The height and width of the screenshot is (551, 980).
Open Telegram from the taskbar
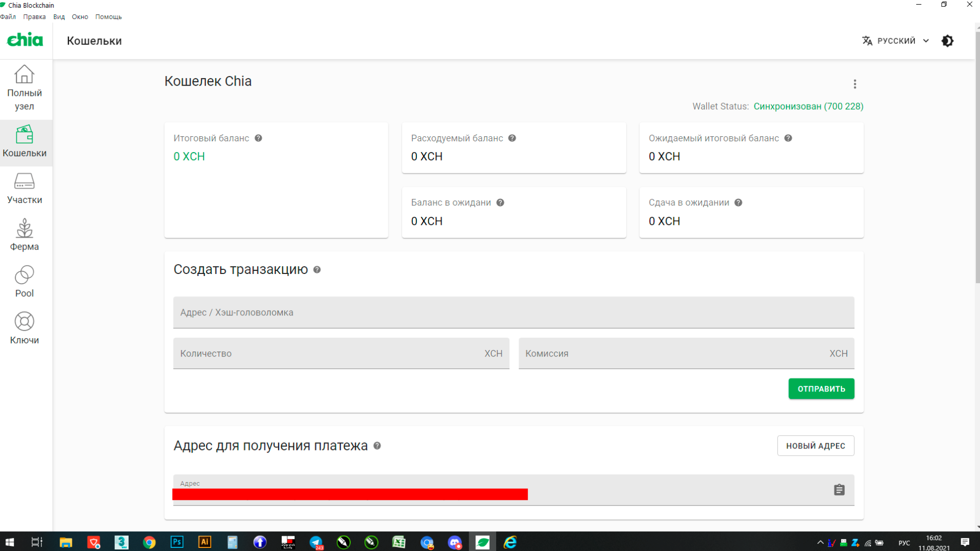(316, 542)
